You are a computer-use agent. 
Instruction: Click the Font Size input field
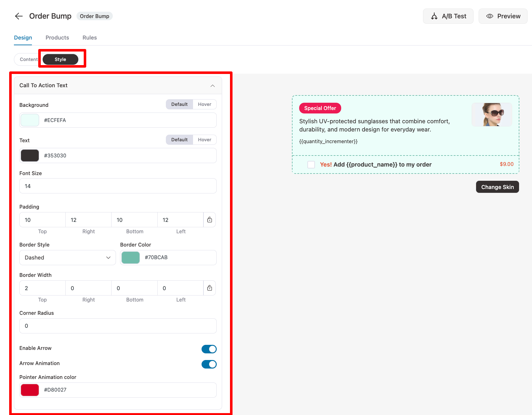(x=118, y=186)
